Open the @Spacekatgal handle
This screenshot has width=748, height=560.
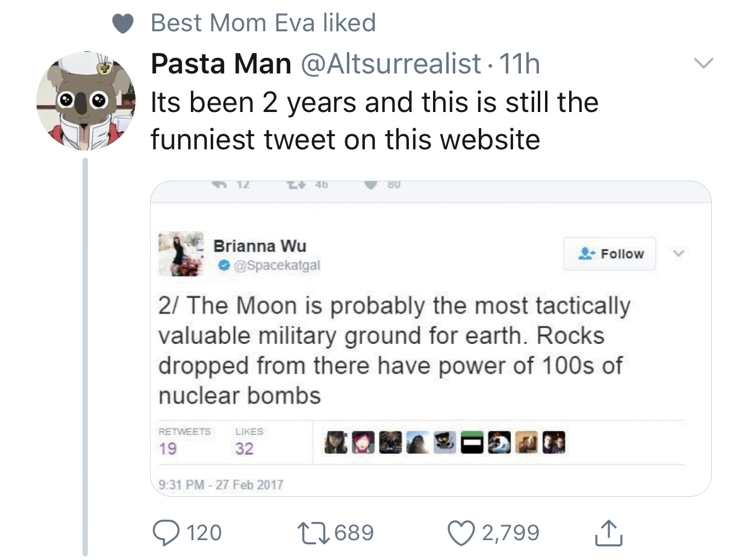coord(276,265)
